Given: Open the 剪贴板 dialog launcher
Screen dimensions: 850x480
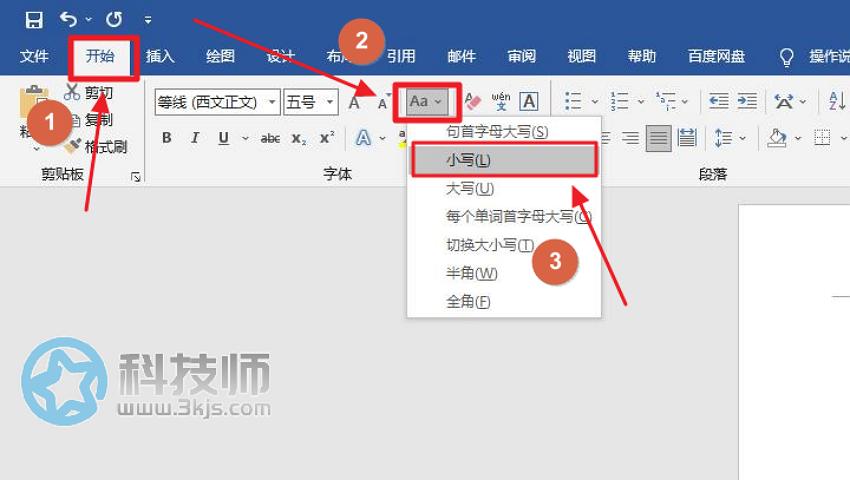Looking at the screenshot, I should click(136, 177).
